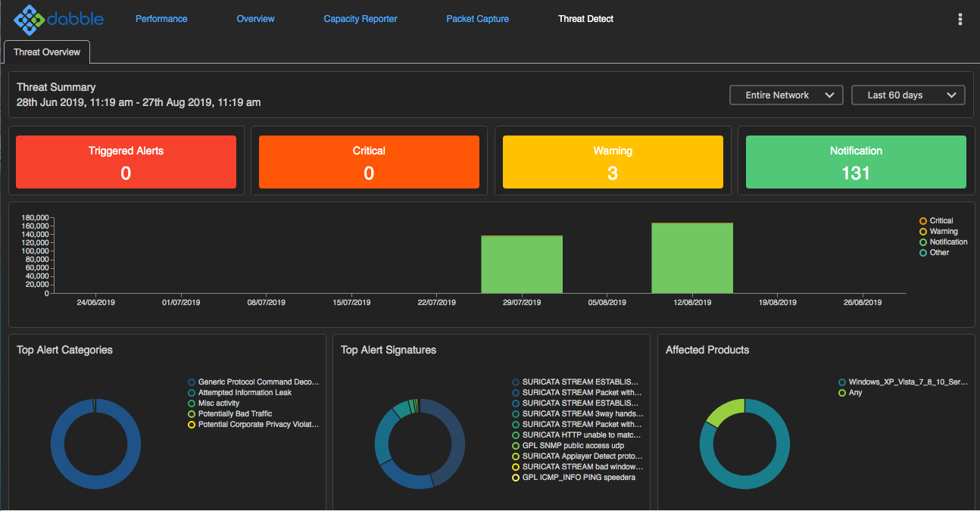Click the dabble logo icon

point(29,20)
